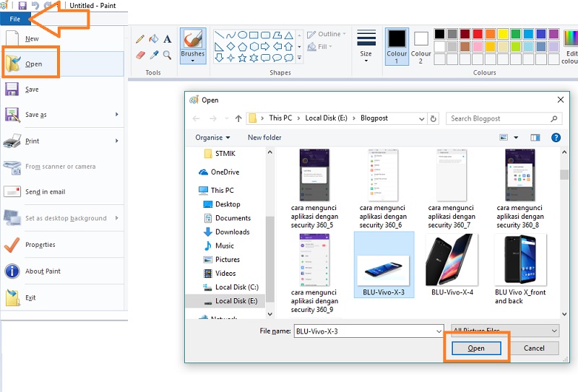Click the Open button in dialog

click(x=476, y=349)
